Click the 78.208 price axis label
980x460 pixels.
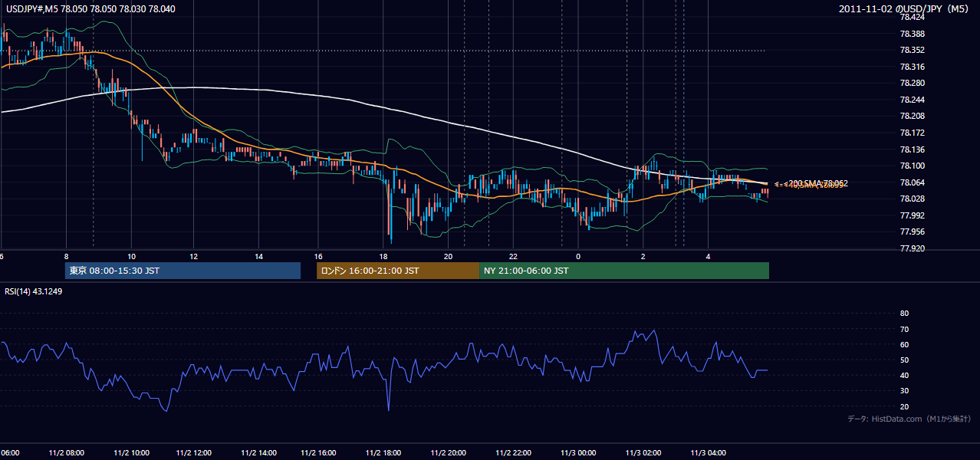pyautogui.click(x=912, y=116)
